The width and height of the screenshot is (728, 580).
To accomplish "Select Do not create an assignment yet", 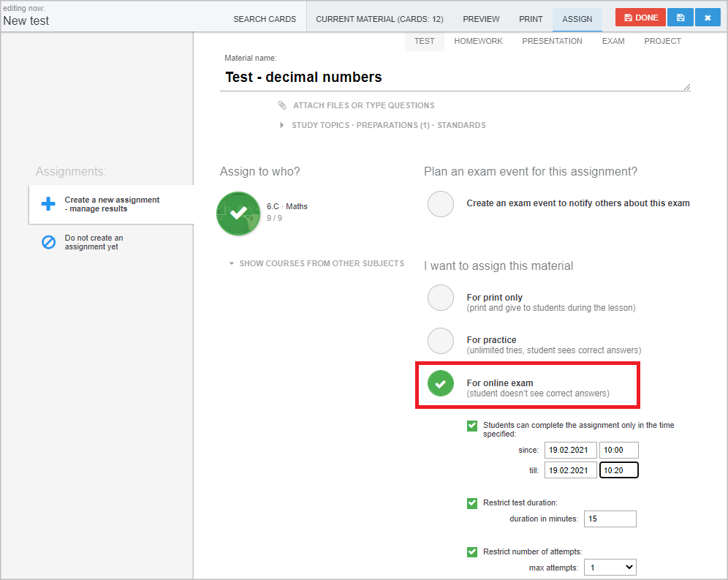I will (94, 242).
